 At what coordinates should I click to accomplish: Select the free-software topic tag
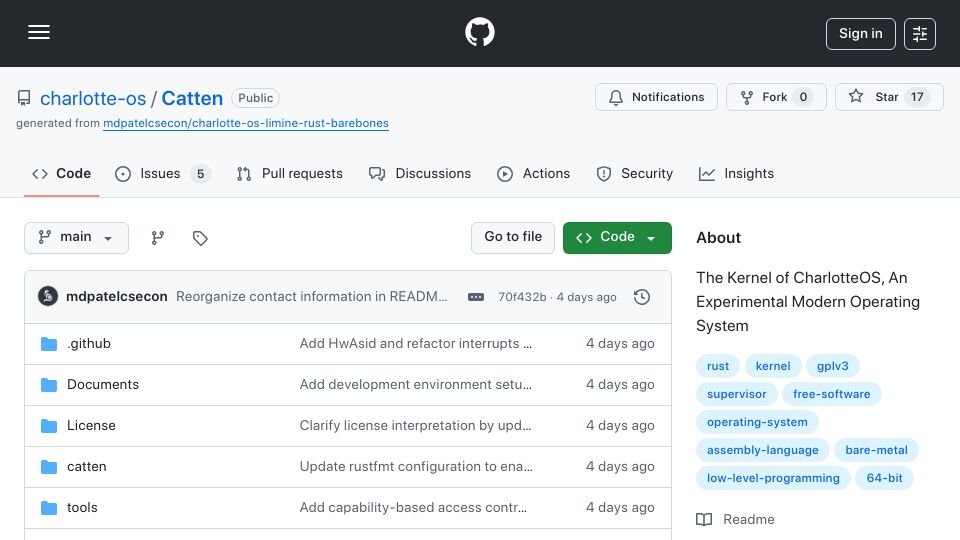coord(831,394)
